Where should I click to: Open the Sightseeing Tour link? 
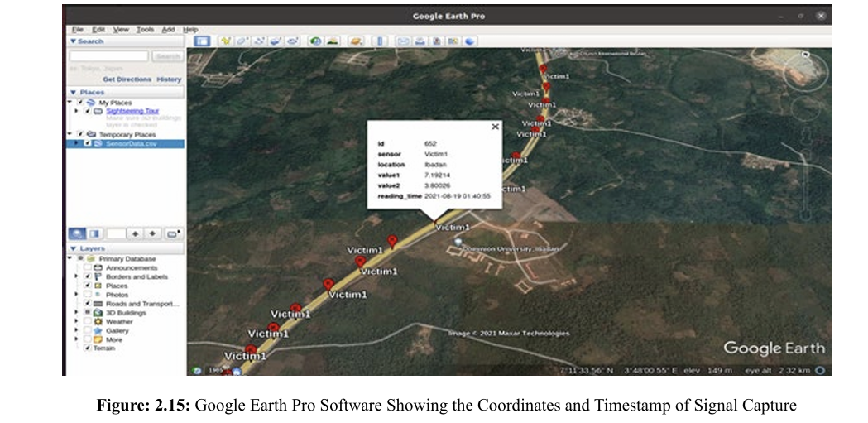(132, 111)
